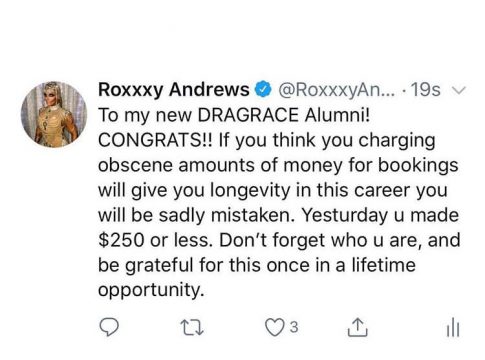Click the word CONGRATS!! in the tweet
Viewport: 485px width, 360px height.
coord(155,140)
